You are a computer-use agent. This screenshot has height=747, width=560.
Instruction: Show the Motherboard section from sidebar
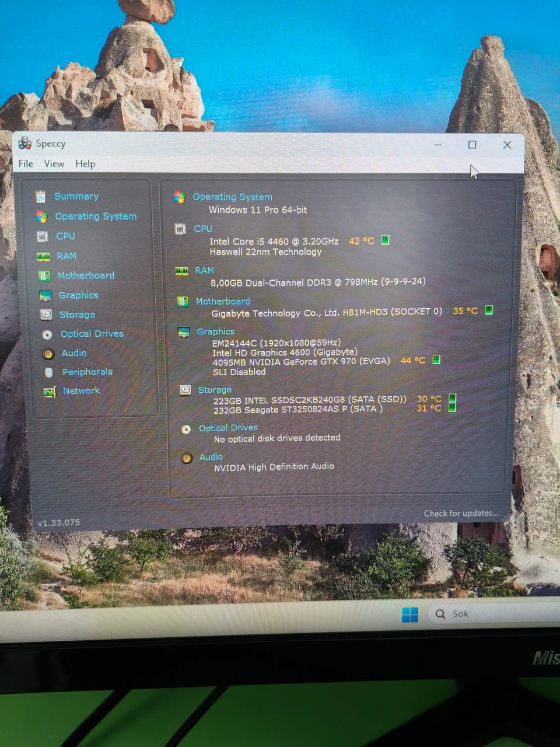(x=86, y=275)
